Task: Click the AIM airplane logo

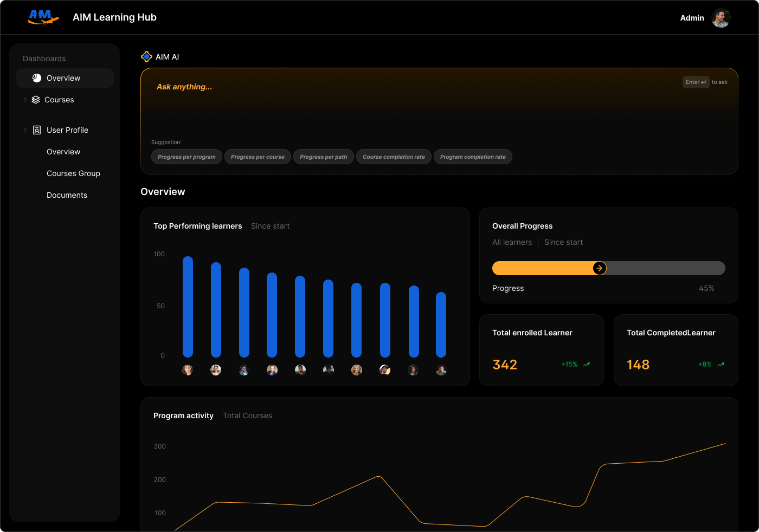Action: 43,17
